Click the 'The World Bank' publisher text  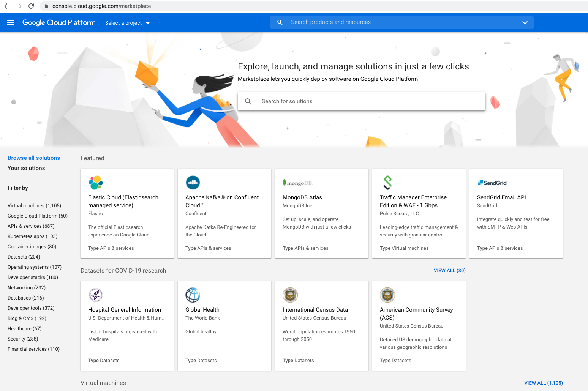[202, 318]
